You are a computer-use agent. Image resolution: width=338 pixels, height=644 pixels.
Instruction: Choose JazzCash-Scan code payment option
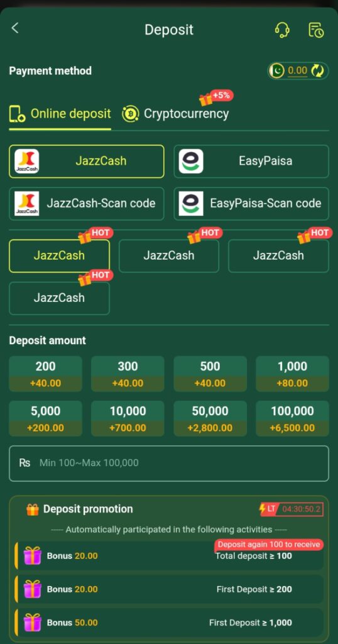point(87,203)
